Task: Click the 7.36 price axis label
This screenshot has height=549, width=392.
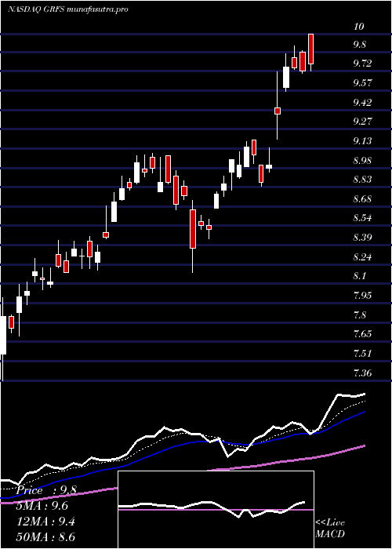Action: coord(362,373)
